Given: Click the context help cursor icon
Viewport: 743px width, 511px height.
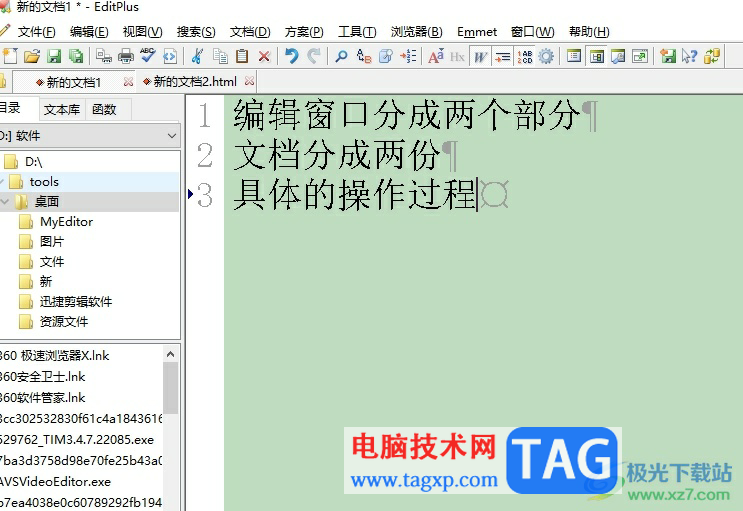Looking at the screenshot, I should [689, 56].
